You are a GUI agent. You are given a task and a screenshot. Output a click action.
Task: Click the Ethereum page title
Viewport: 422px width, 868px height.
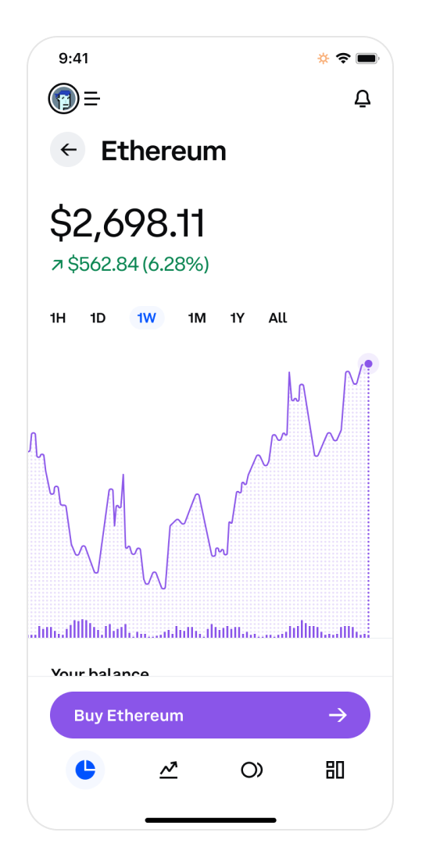163,151
